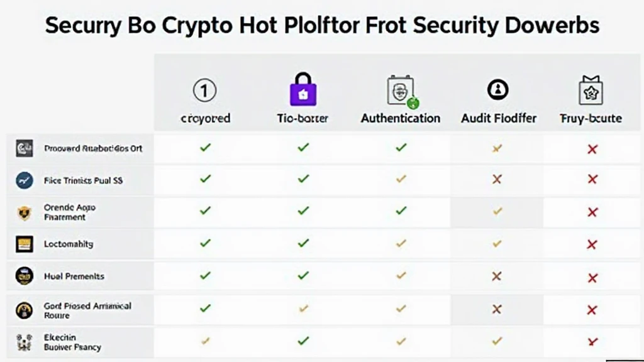Click the star badge icon above Fruy-bcute
The height and width of the screenshot is (362, 644).
point(591,90)
